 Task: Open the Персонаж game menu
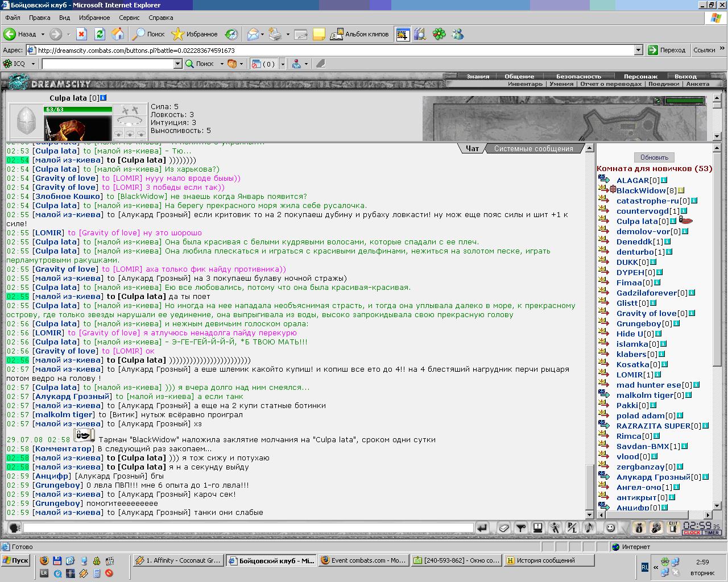pos(640,76)
